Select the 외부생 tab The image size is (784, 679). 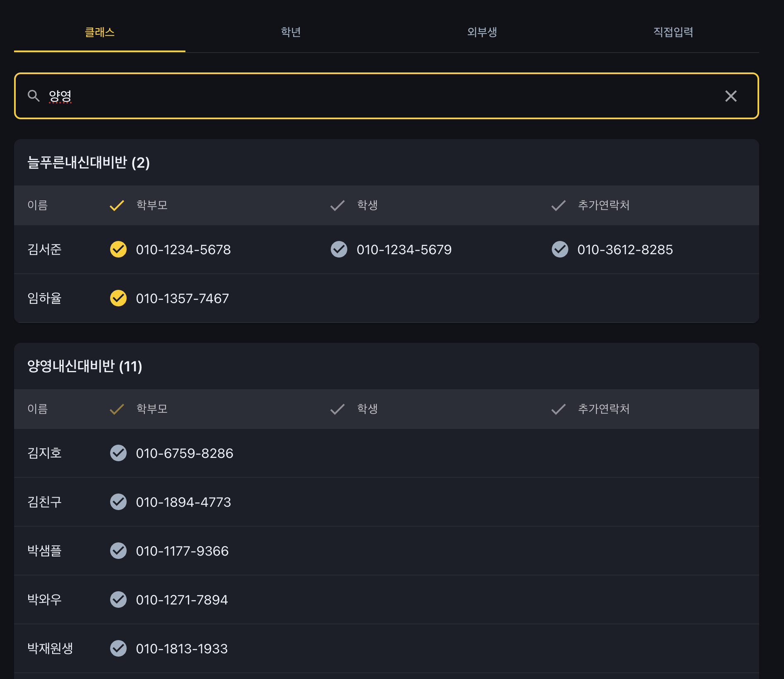(482, 32)
